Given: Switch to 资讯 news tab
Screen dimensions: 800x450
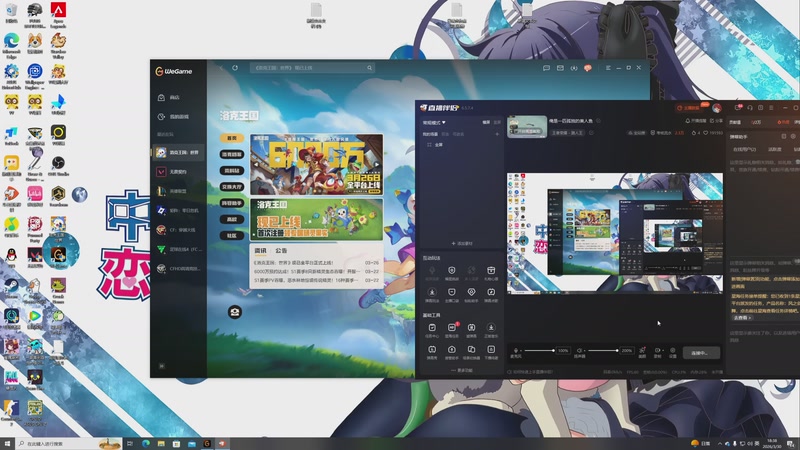Looking at the screenshot, I should click(260, 251).
